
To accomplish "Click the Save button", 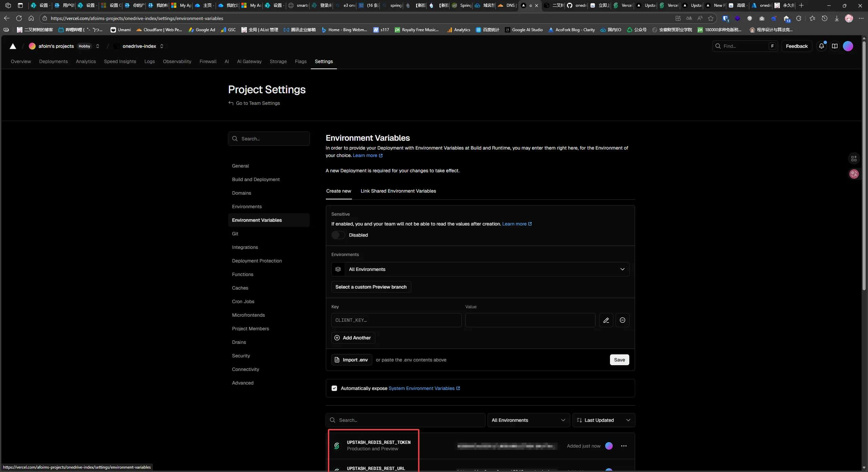I will pos(619,360).
